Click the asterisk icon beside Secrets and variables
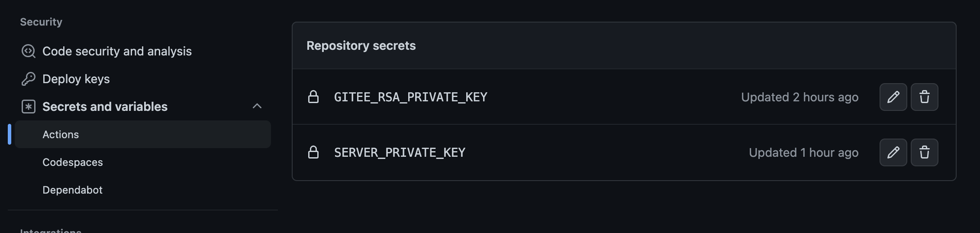This screenshot has width=980, height=233. coord(29,107)
